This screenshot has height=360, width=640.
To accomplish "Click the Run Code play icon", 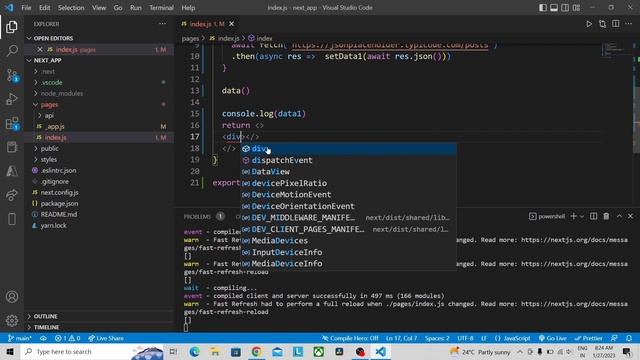I will click(589, 24).
